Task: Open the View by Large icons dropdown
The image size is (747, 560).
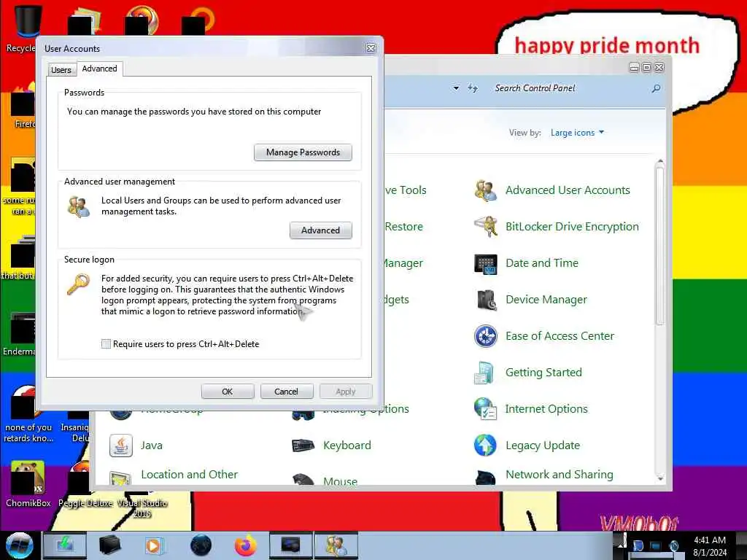Action: (x=577, y=133)
